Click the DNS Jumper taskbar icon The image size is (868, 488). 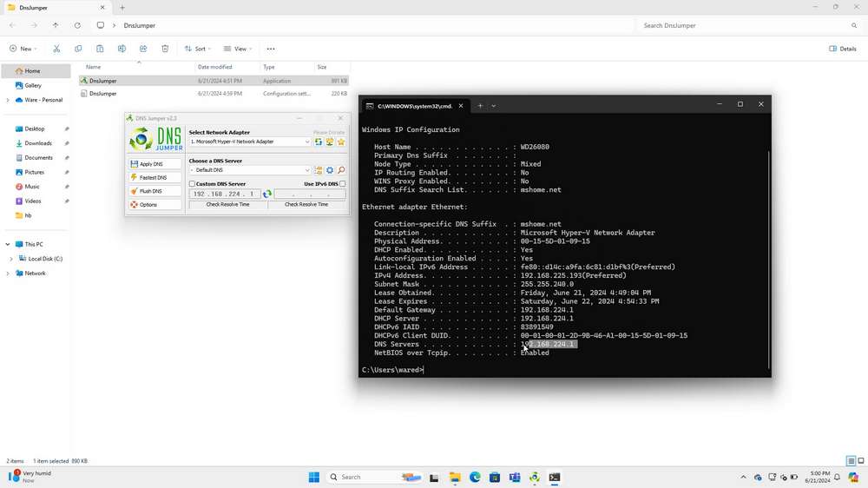535,477
